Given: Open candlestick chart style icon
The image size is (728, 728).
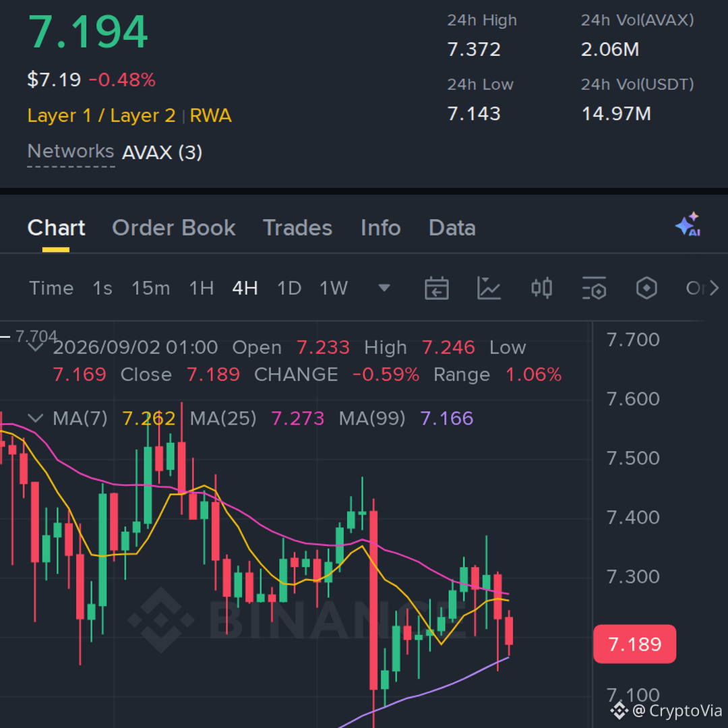Looking at the screenshot, I should [541, 289].
